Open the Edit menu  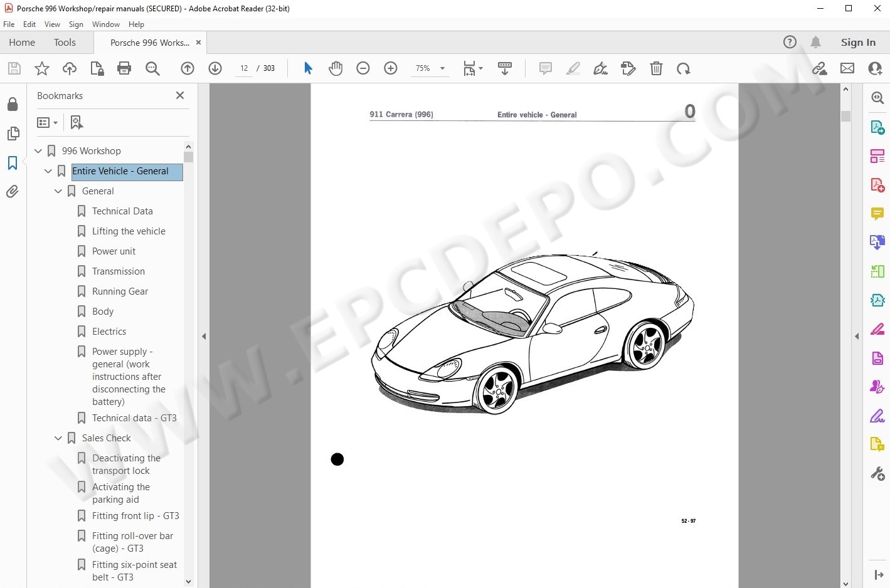click(29, 24)
